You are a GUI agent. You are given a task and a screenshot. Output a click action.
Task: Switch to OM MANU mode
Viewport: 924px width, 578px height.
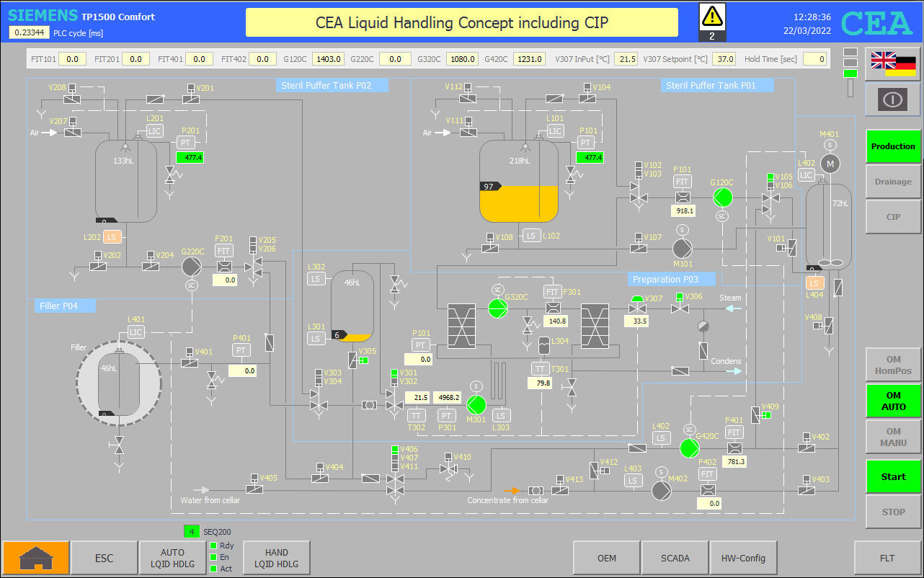click(x=893, y=437)
